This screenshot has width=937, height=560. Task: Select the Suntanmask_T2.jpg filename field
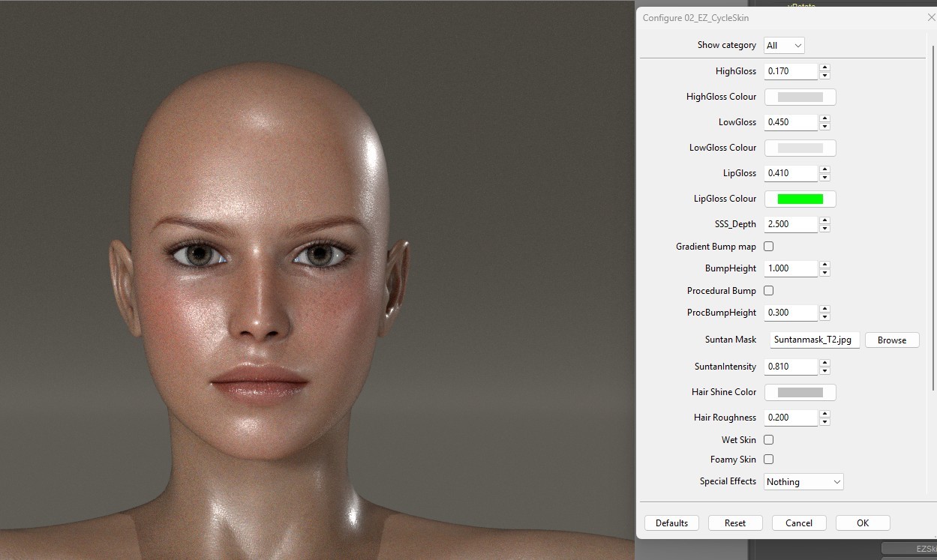(x=814, y=340)
